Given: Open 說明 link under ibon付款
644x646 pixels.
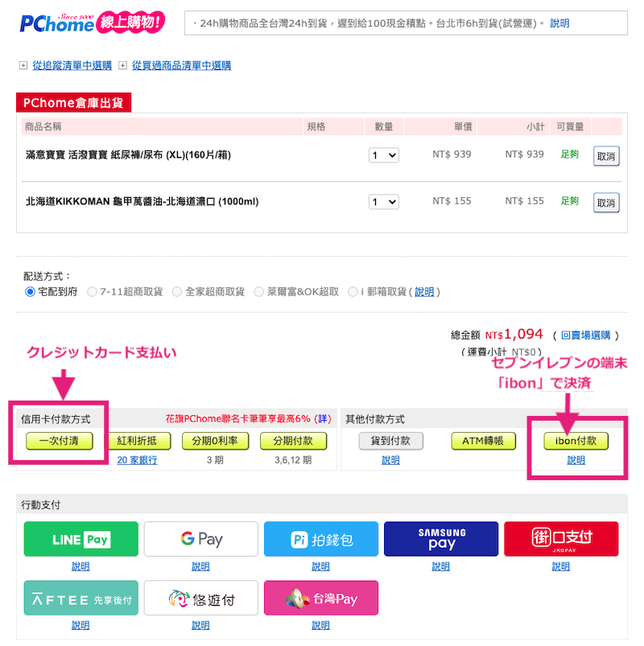Looking at the screenshot, I should pyautogui.click(x=576, y=460).
